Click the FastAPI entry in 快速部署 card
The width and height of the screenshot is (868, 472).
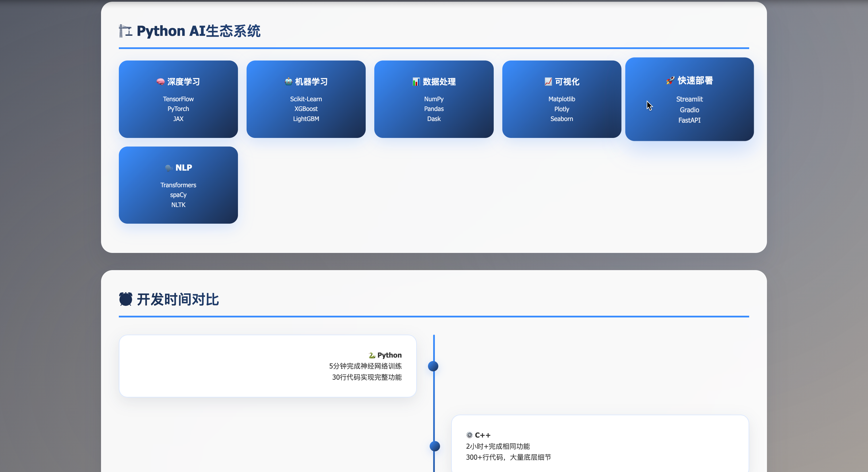tap(689, 120)
